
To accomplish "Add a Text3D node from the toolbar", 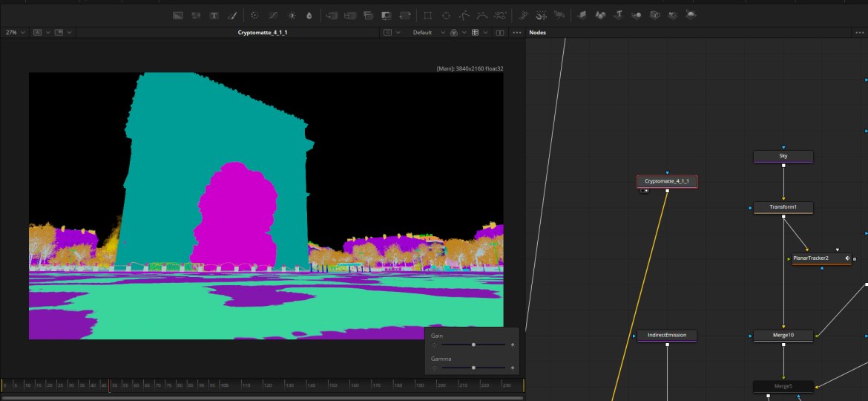I will coord(618,16).
